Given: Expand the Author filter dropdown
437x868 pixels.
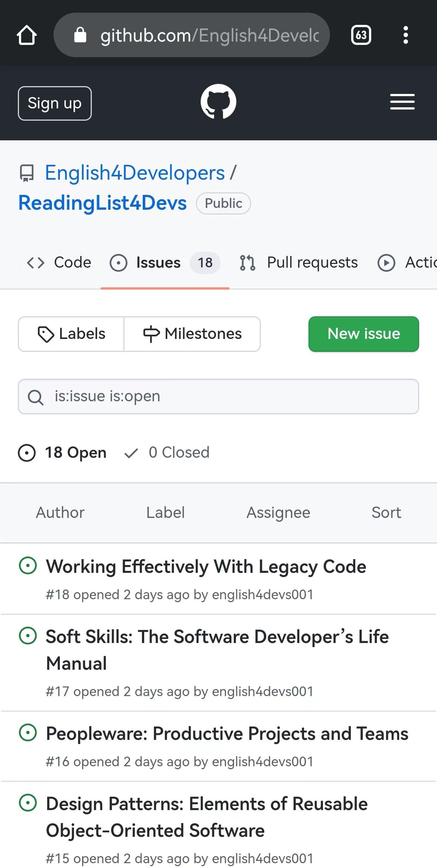Looking at the screenshot, I should coord(60,513).
